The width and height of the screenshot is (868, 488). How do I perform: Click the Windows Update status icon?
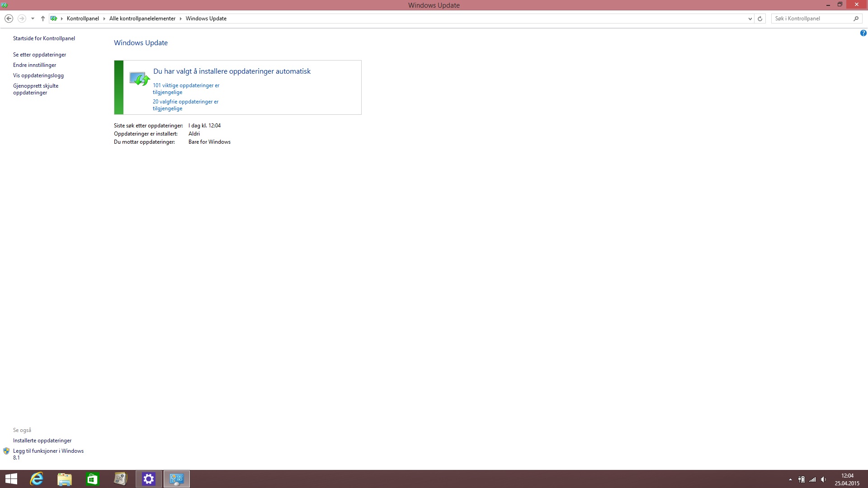pyautogui.click(x=139, y=79)
